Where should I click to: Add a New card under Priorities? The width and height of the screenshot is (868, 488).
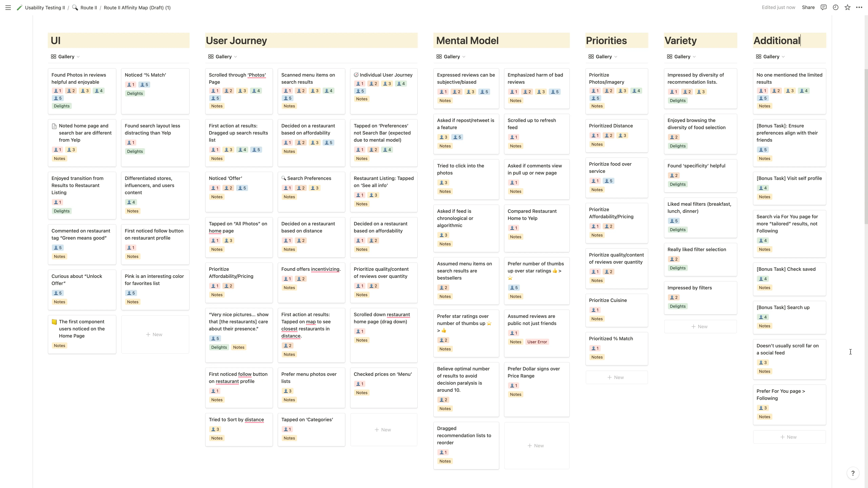(x=616, y=377)
